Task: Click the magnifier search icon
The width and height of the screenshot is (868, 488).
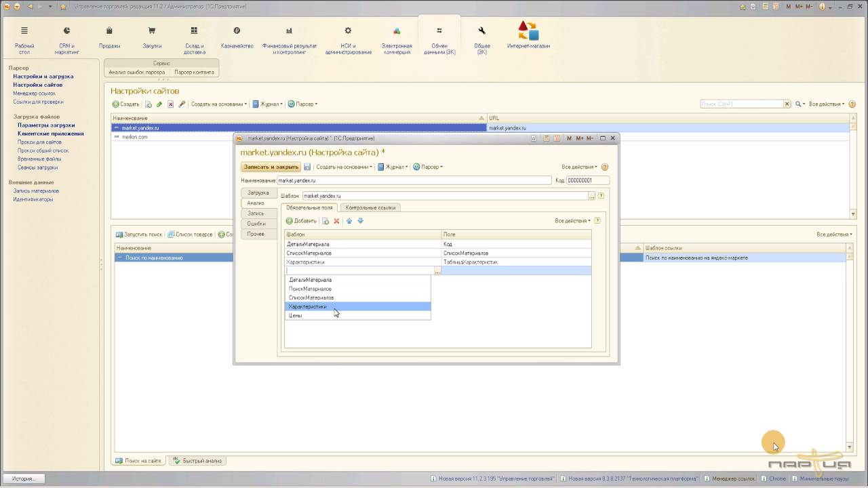Action: [x=799, y=104]
